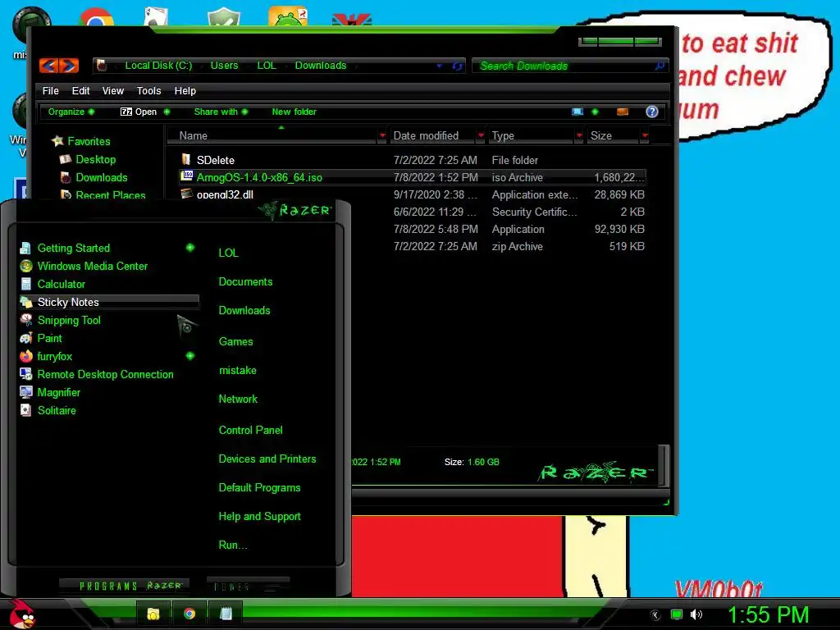Viewport: 840px width, 630px height.
Task: Click the furryfox Firefox icon
Action: tap(25, 356)
